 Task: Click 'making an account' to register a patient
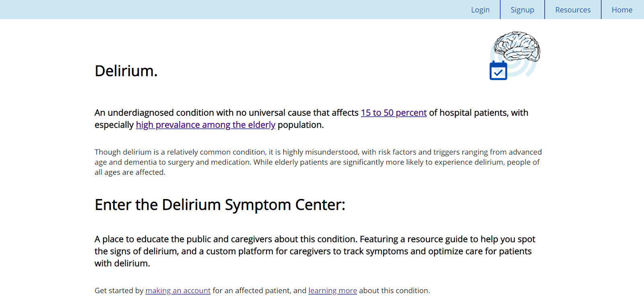(x=178, y=290)
